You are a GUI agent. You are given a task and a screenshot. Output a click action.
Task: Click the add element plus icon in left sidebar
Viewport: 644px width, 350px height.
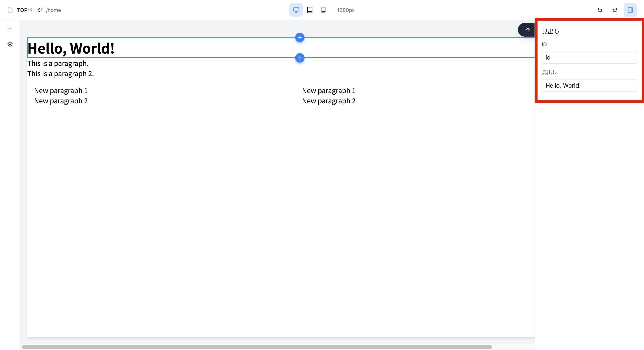[x=10, y=29]
